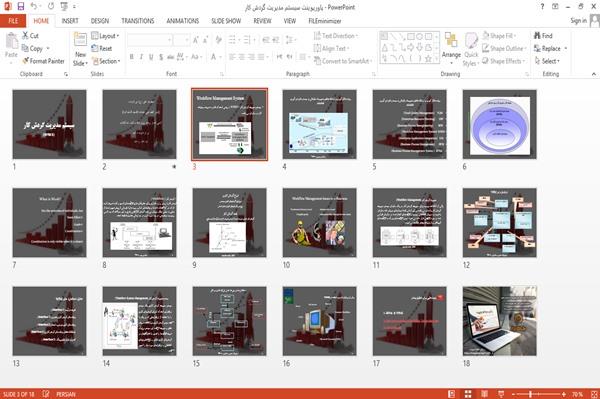The image size is (600, 399).
Task: Open the font name combo box
Action: [x=149, y=40]
